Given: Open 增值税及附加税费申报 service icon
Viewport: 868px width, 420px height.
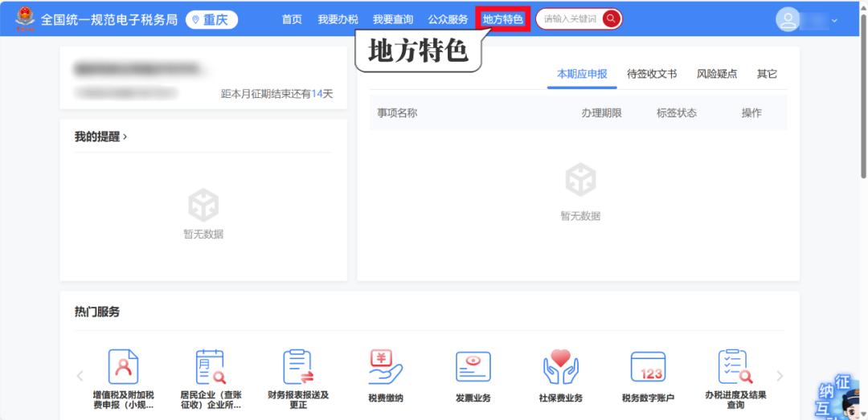Looking at the screenshot, I should pyautogui.click(x=124, y=368).
